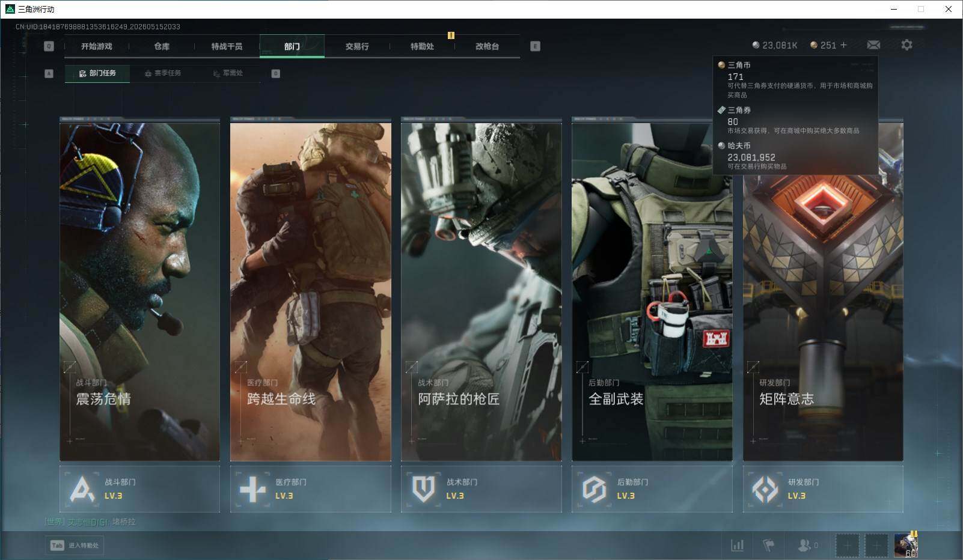This screenshot has width=963, height=560.
Task: Click the second empty squad slot plus
Action: [x=876, y=546]
